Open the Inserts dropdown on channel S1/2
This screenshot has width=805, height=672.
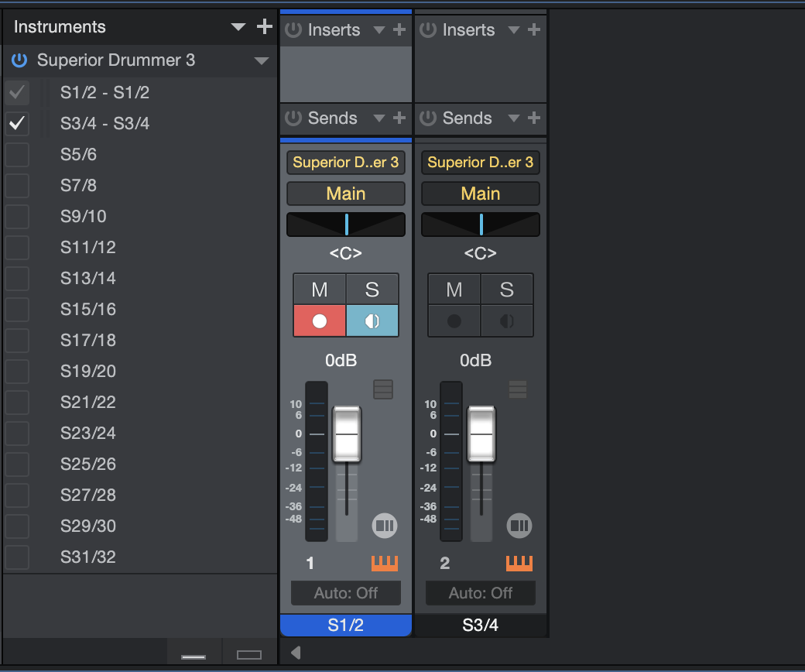click(x=379, y=30)
